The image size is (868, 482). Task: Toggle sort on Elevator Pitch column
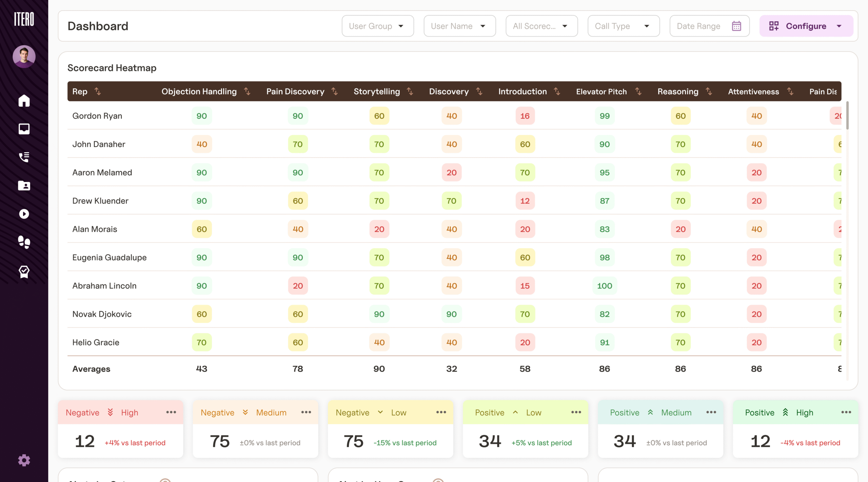[638, 92]
